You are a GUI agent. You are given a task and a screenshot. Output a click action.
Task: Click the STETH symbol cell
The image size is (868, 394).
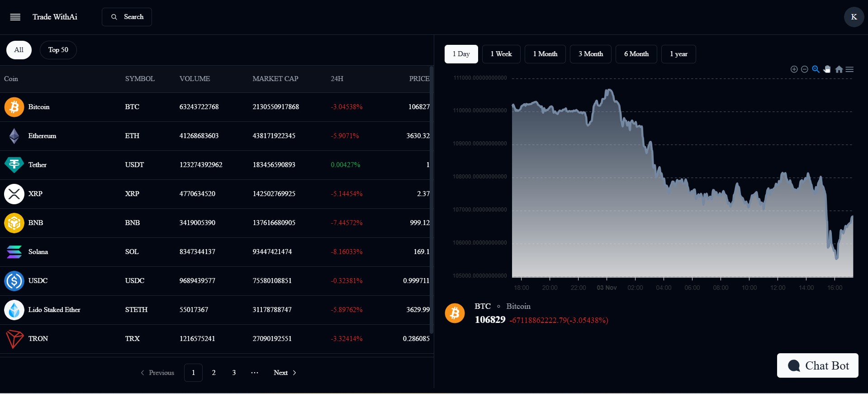click(x=136, y=310)
